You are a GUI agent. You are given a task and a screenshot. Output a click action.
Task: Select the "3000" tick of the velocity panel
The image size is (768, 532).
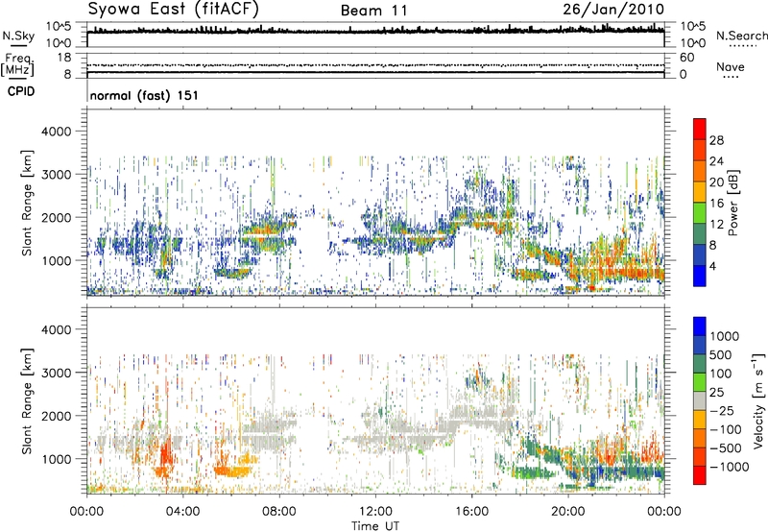pos(56,373)
